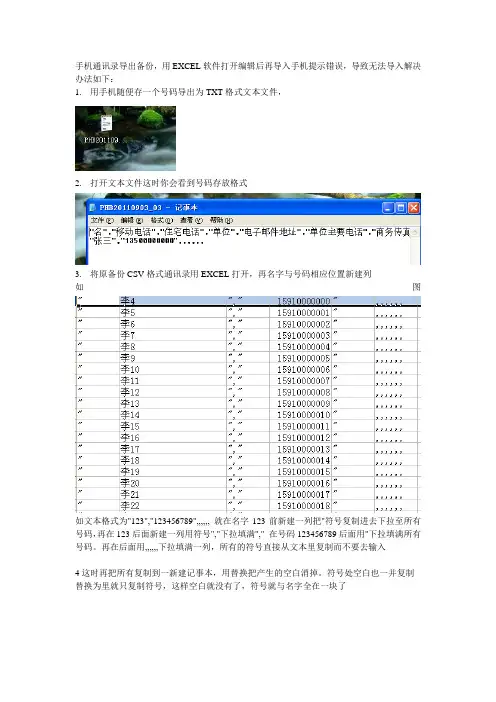This screenshot has width=496, height=702.
Task: Select phone number cell 15910000002
Action: click(x=300, y=324)
